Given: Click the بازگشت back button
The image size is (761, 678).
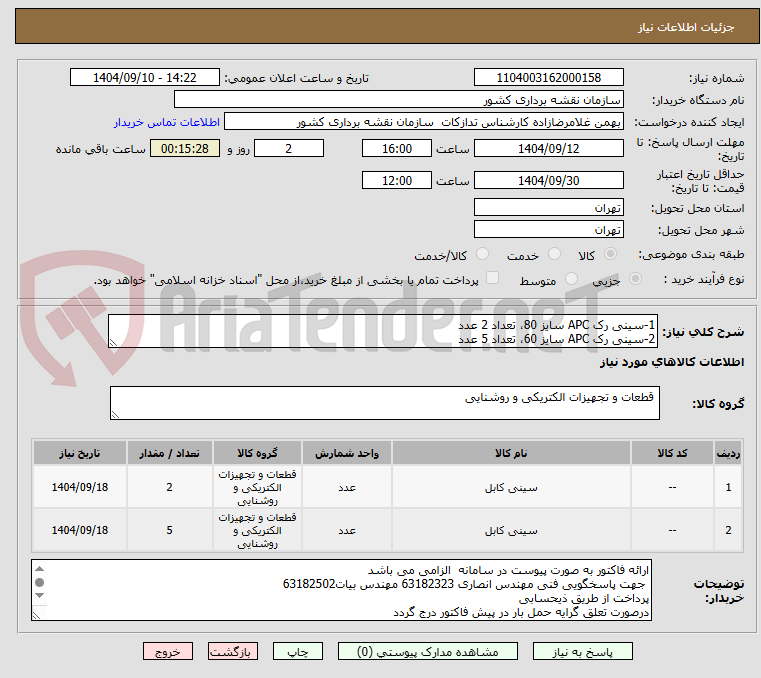Looking at the screenshot, I should [x=233, y=651].
